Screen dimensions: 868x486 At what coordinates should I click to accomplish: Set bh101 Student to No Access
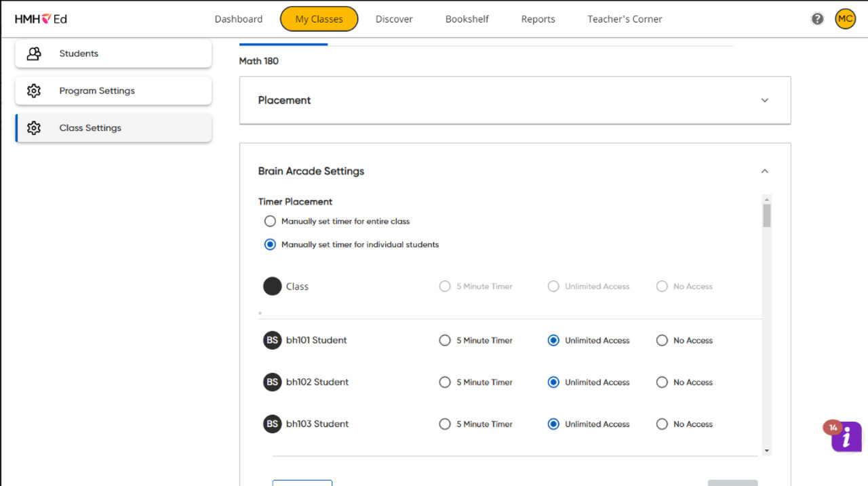pyautogui.click(x=662, y=340)
